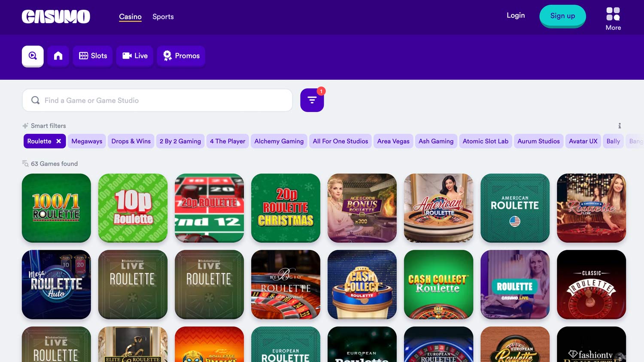Toggle the Drops & Wins filter
The height and width of the screenshot is (362, 644).
click(x=131, y=141)
